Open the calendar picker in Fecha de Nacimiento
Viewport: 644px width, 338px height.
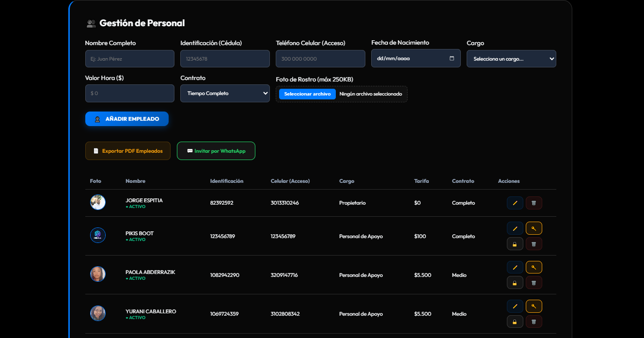452,59
